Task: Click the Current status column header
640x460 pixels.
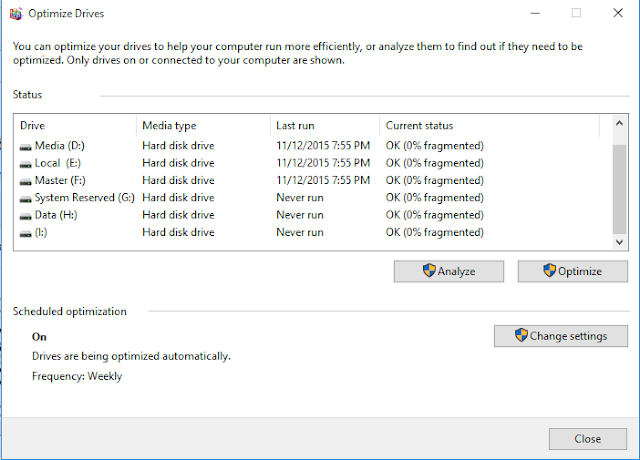Action: 490,126
